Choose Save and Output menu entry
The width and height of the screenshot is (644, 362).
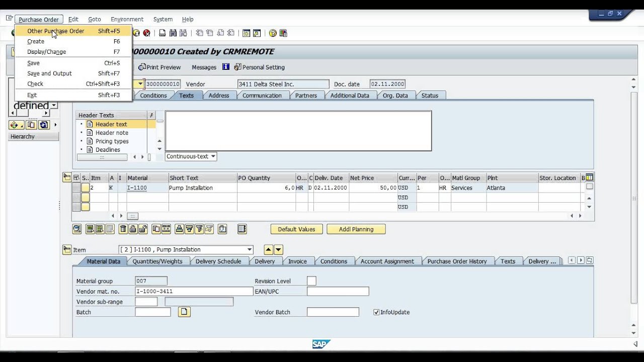[x=73, y=73]
